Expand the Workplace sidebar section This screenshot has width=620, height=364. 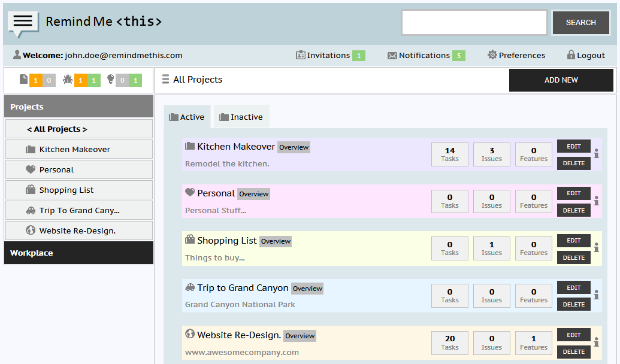78,253
